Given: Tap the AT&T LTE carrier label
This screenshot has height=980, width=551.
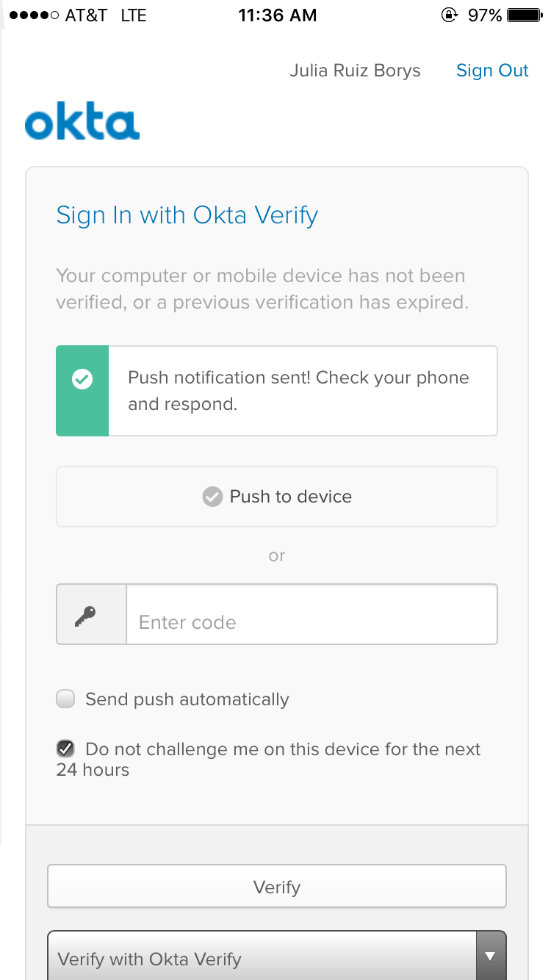Looking at the screenshot, I should (x=106, y=15).
